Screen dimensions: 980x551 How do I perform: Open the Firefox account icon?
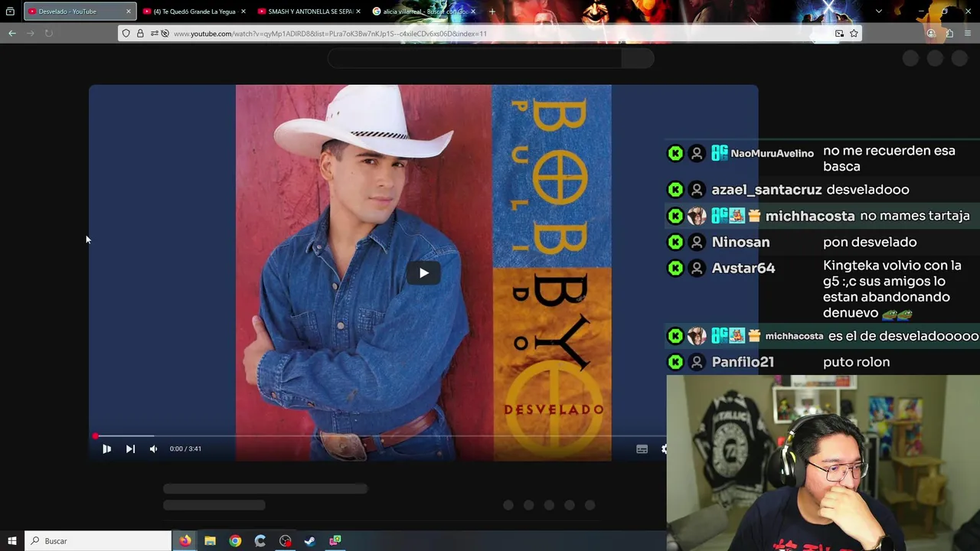(931, 34)
